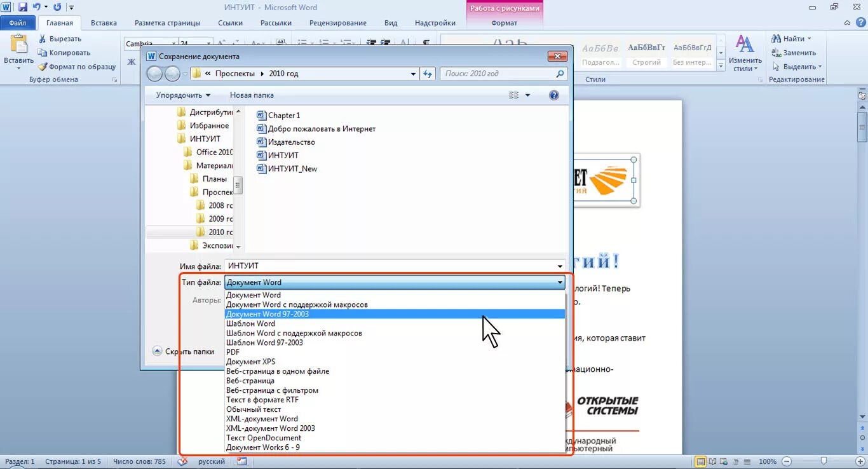This screenshot has height=469, width=868.
Task: Choose 'Документ Word 97-2003' file type
Action: 395,314
